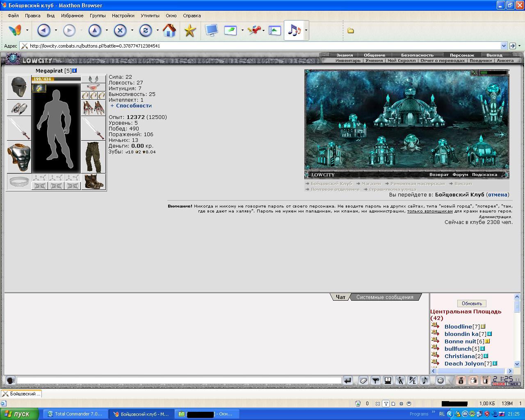Viewport: 525px width, 420px height.
Task: Click the helmet equipment slot
Action: pyautogui.click(x=19, y=87)
